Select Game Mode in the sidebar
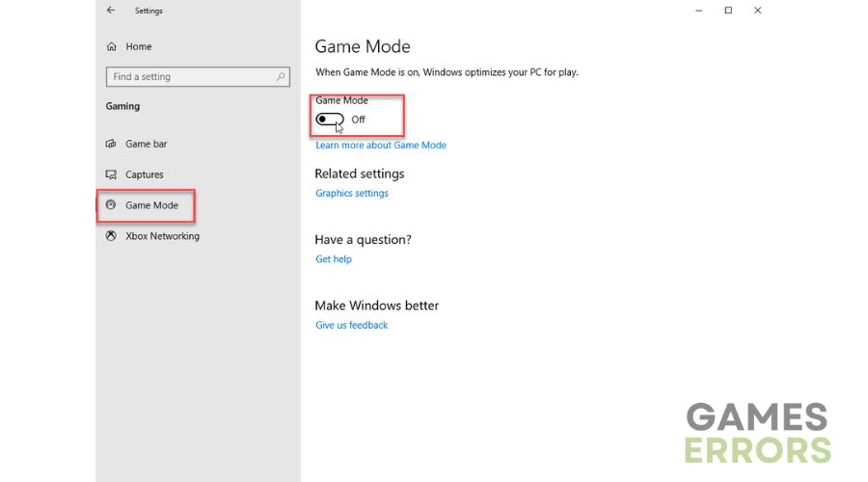The height and width of the screenshot is (482, 868). (151, 205)
